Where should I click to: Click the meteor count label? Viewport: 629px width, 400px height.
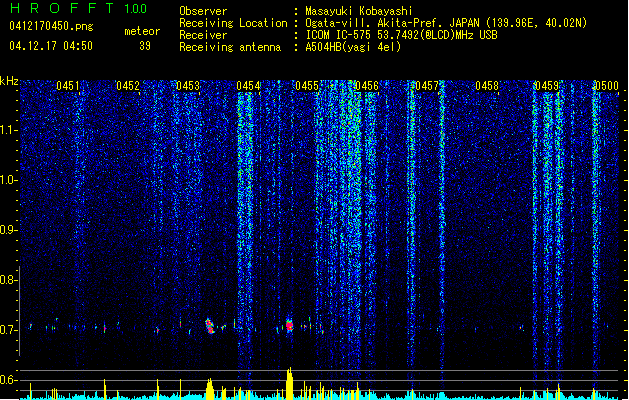[x=142, y=31]
